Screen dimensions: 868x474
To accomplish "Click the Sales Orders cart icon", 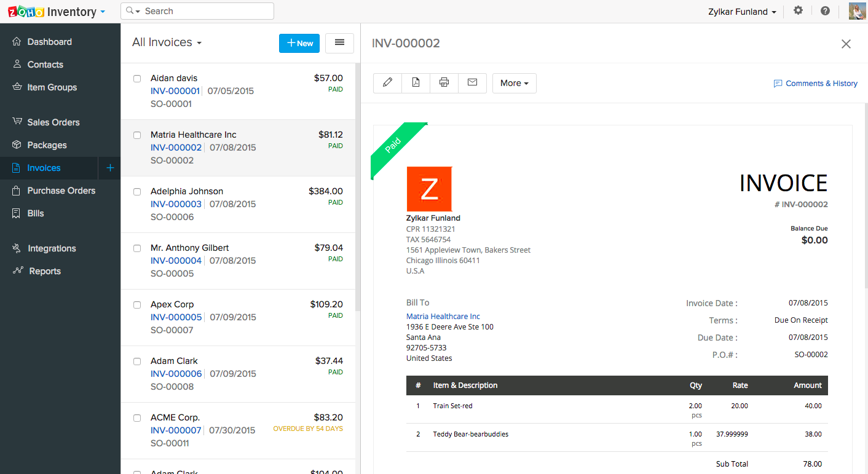I will (x=17, y=122).
